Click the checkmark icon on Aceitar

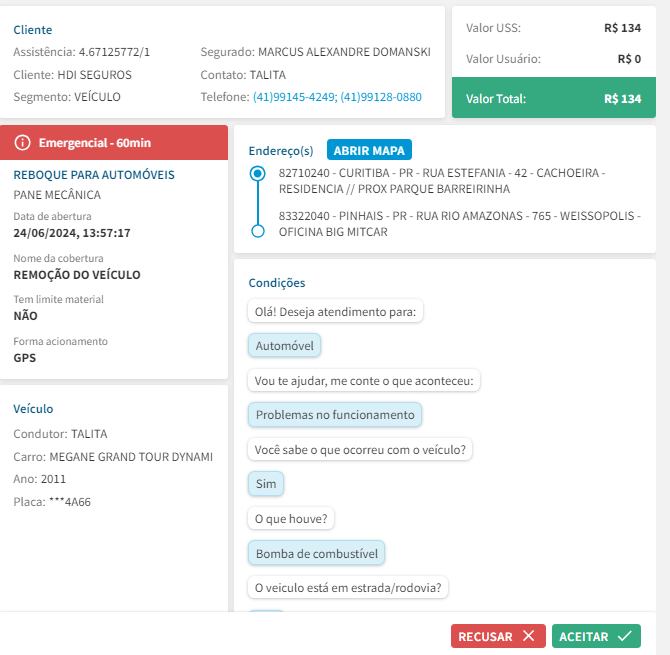point(624,637)
